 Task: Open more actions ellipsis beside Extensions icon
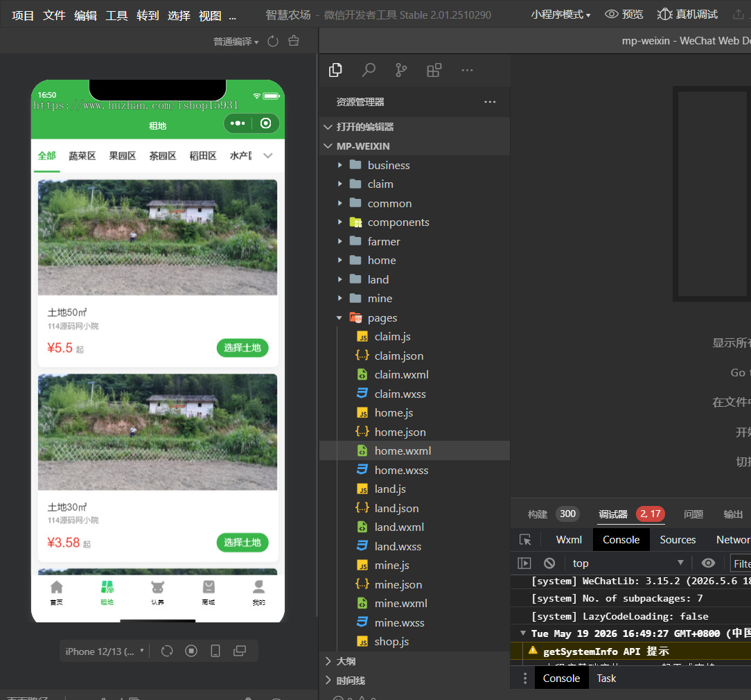[x=467, y=70]
